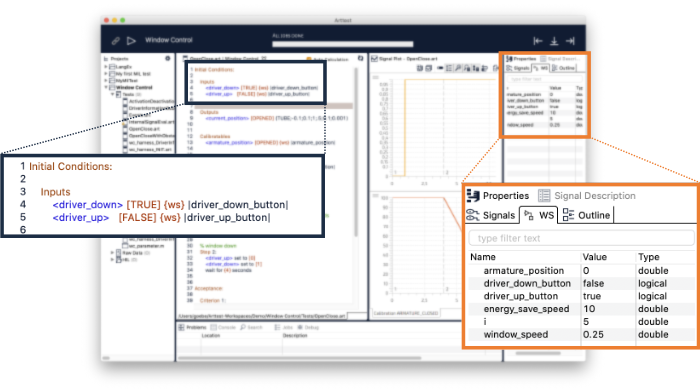Screen dimensions: 700x391
Task: Click the type filter text field
Action: pos(581,238)
